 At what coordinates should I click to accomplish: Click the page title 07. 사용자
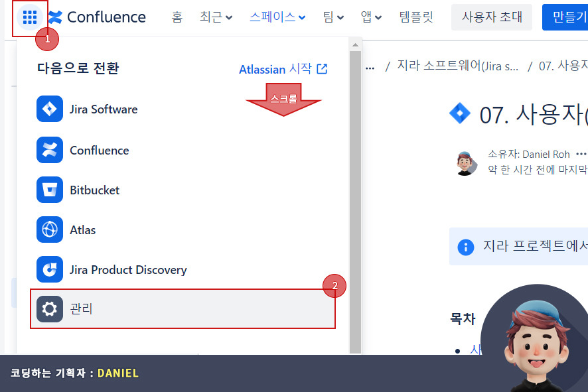(534, 115)
